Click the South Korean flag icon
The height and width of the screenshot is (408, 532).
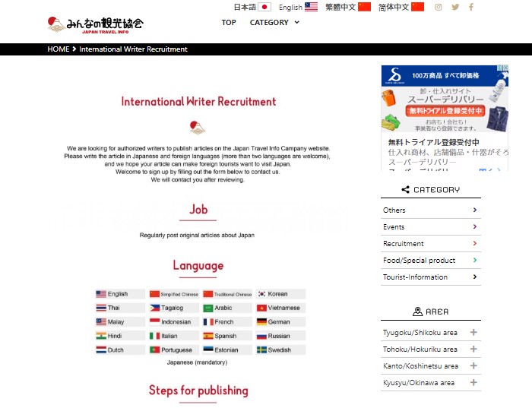coord(261,294)
